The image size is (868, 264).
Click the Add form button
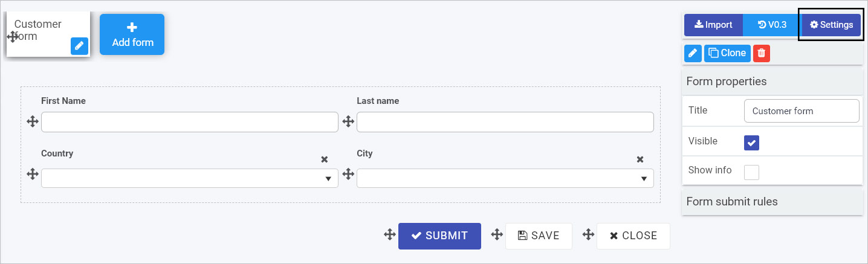point(132,34)
